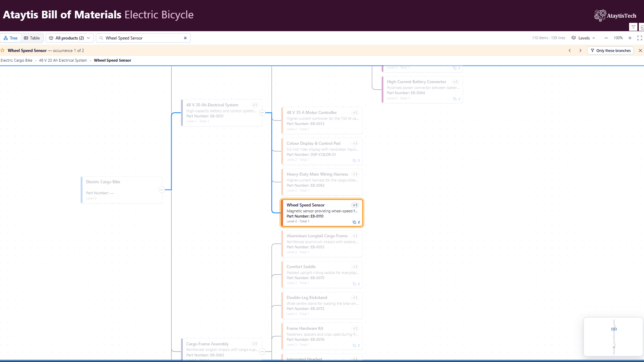644x362 pixels.
Task: Go to previous search occurrence
Action: click(569, 51)
